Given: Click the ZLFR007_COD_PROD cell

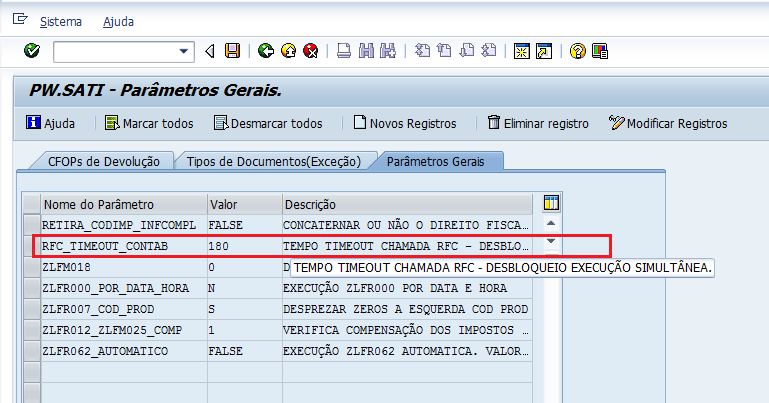Looking at the screenshot, I should click(x=124, y=309).
